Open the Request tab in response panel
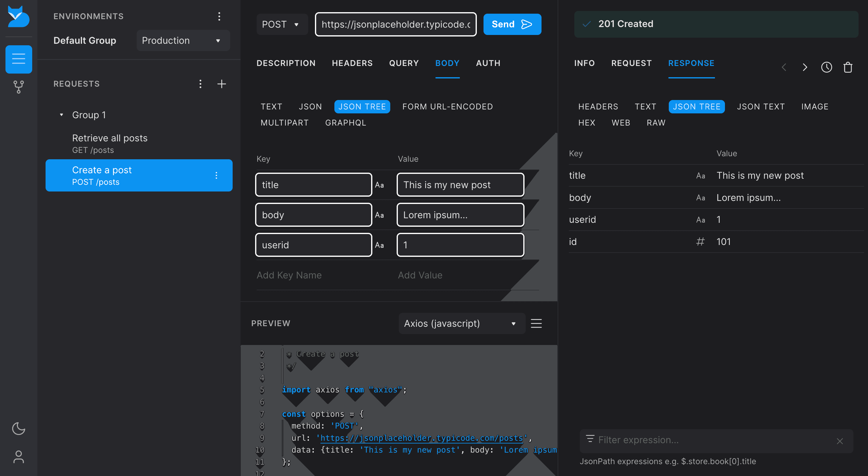Image resolution: width=868 pixels, height=476 pixels. pyautogui.click(x=631, y=63)
